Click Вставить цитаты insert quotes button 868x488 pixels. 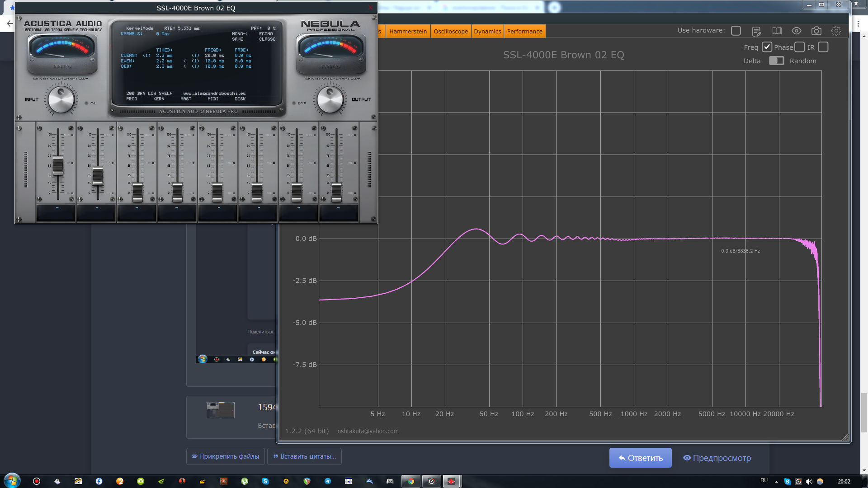[304, 456]
